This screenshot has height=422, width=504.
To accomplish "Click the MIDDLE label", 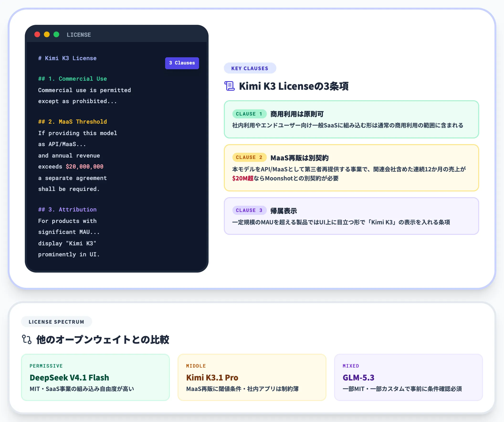I will tap(196, 366).
